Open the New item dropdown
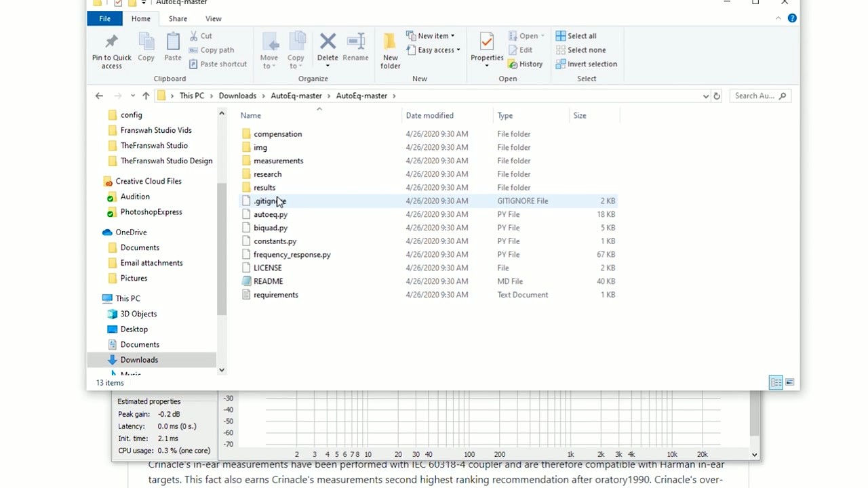 [x=431, y=35]
